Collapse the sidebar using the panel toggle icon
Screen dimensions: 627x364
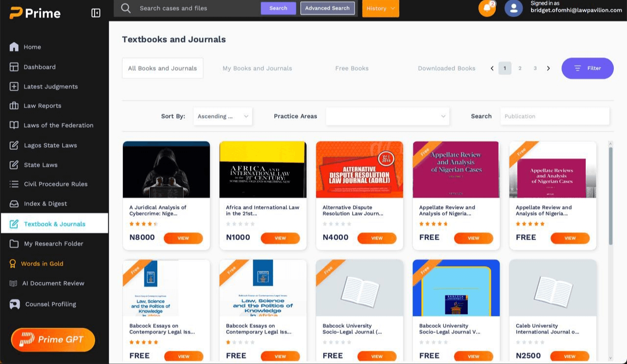tap(96, 13)
